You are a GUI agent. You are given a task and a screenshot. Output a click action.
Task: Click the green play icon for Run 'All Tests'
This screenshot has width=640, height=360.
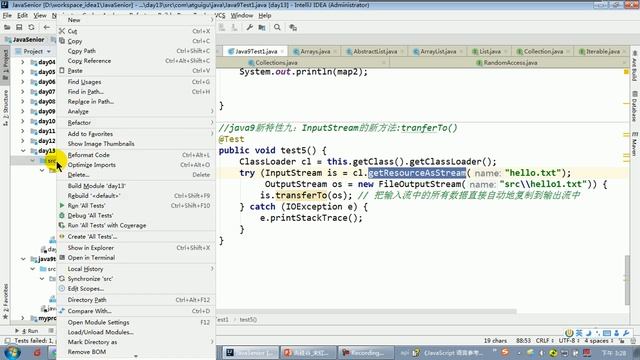click(x=62, y=205)
